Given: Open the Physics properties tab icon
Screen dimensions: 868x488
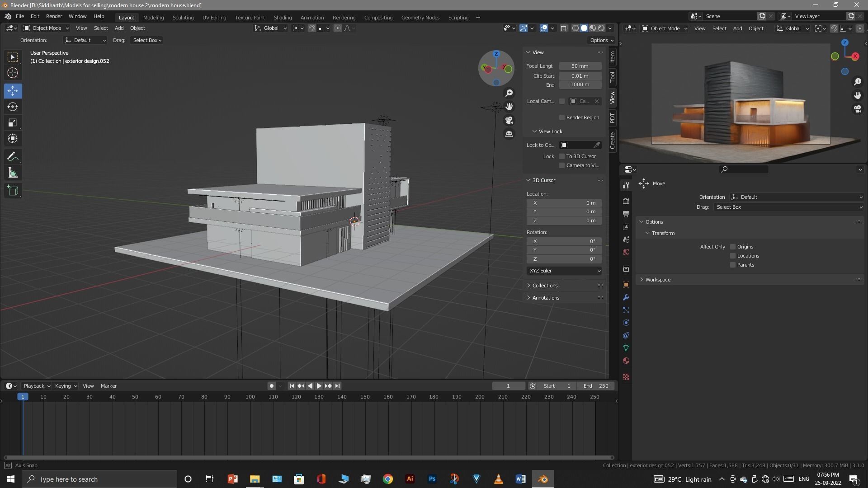Looking at the screenshot, I should coord(626,323).
